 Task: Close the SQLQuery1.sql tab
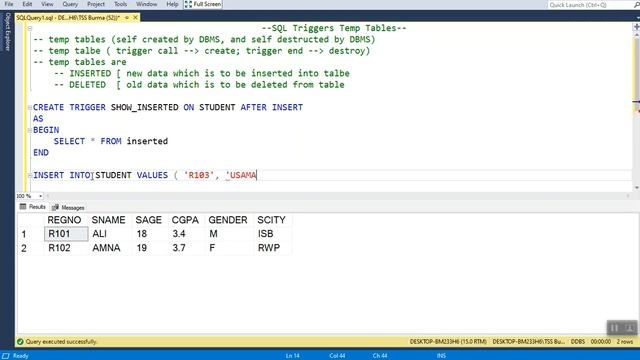136,18
